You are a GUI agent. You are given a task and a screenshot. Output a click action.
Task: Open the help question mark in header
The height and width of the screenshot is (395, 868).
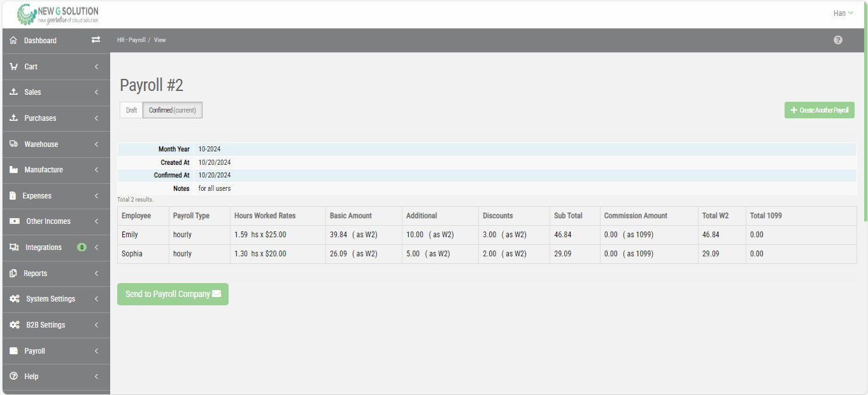tap(838, 40)
